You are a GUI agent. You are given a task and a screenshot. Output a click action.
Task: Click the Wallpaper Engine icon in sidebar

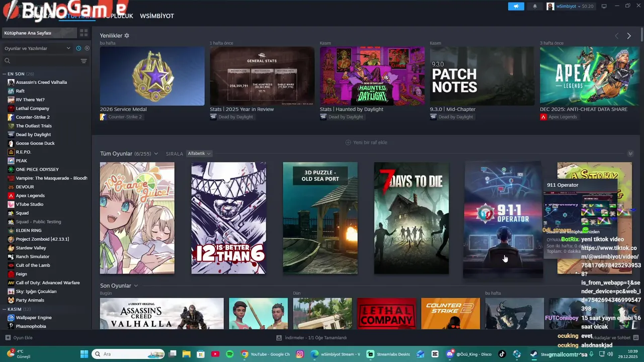(11, 318)
